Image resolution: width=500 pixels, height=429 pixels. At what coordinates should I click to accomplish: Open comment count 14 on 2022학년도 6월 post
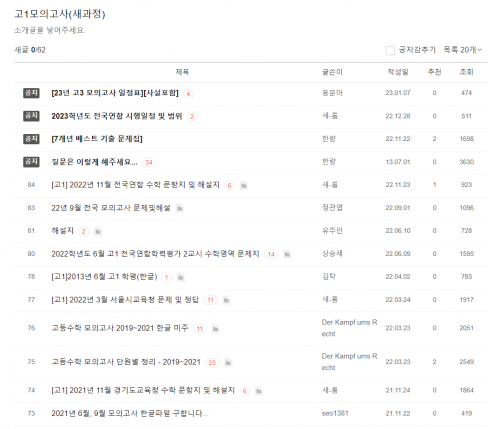click(x=271, y=254)
